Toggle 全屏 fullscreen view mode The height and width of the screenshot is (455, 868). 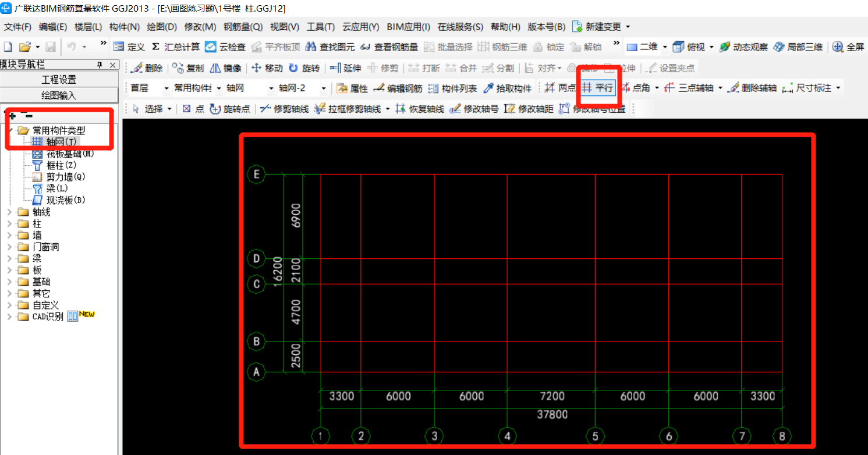(x=848, y=46)
